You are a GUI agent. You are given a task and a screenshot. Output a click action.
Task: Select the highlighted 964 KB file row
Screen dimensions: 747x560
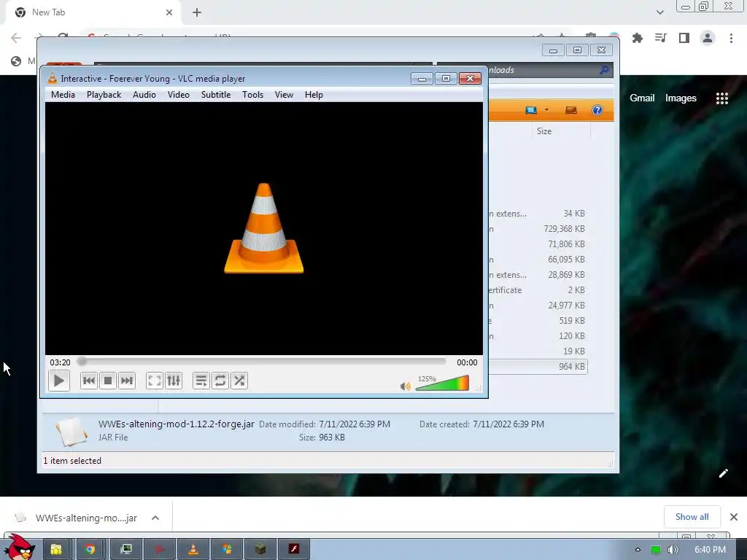538,367
